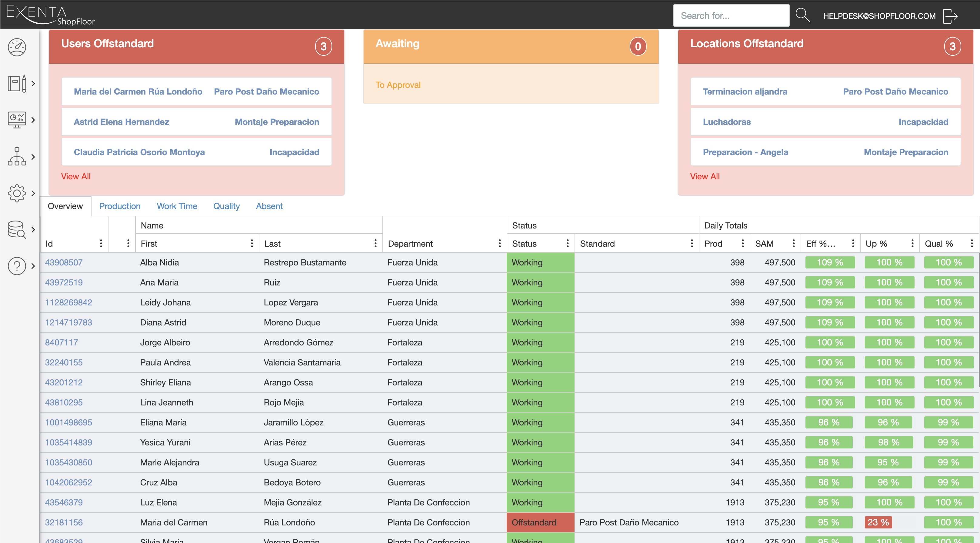Open employee ID 43908507 link
The width and height of the screenshot is (980, 543).
click(x=64, y=262)
